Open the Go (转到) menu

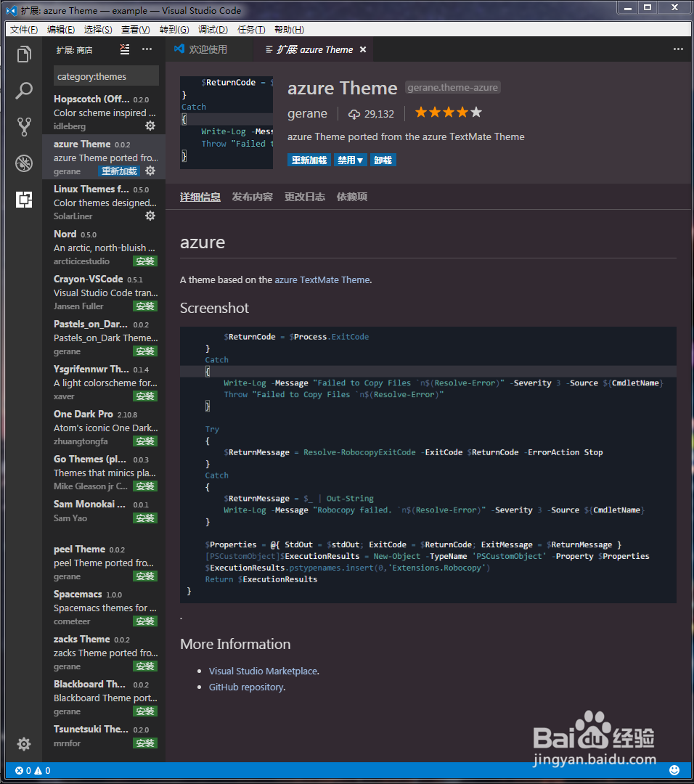click(x=174, y=30)
